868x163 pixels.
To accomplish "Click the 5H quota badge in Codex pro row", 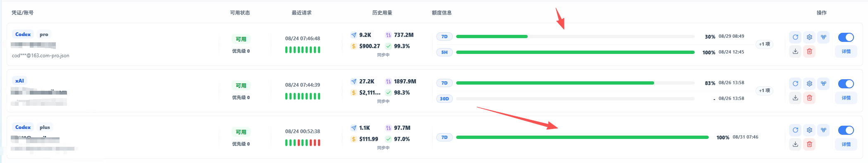I will tap(445, 52).
